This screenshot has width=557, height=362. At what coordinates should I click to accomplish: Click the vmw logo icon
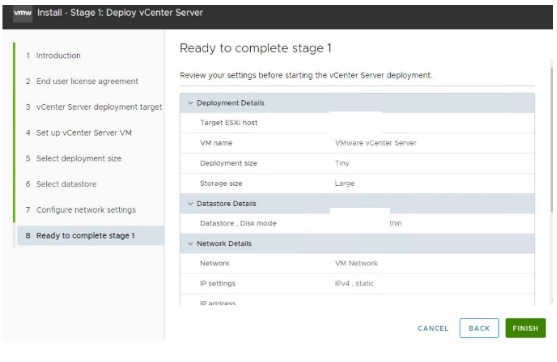click(x=23, y=13)
